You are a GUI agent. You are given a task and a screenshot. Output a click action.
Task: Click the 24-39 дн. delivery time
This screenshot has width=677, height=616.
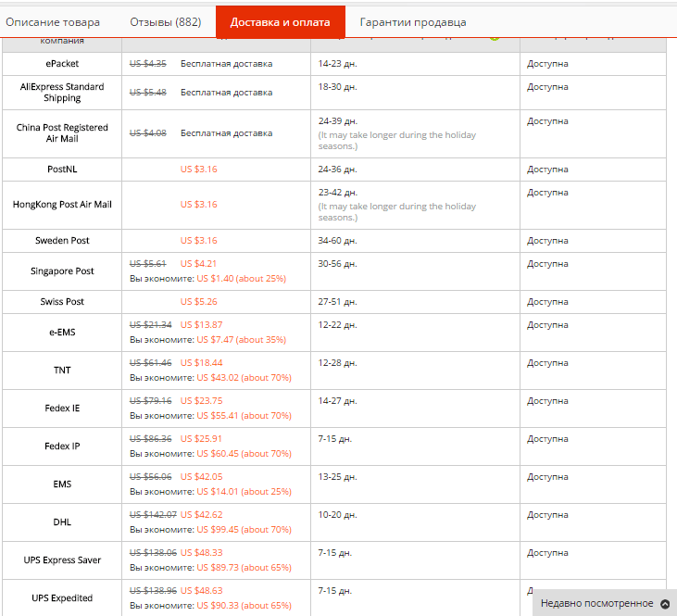[338, 121]
